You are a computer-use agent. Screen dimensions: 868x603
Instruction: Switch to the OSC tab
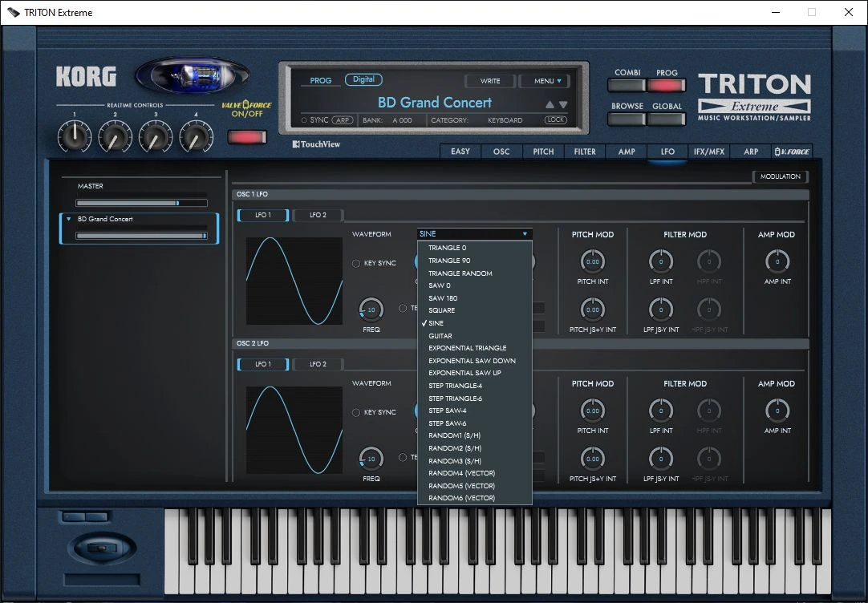coord(501,152)
